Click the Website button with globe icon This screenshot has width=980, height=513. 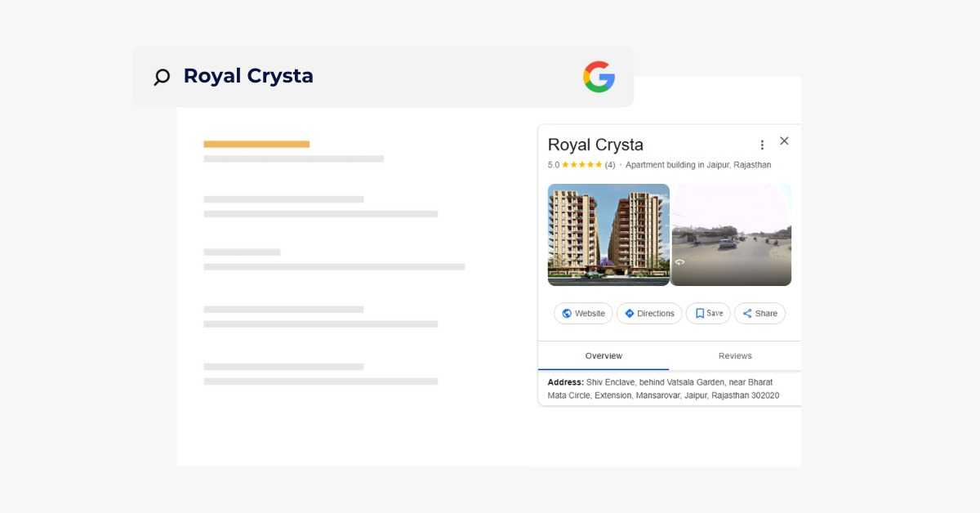[583, 314]
